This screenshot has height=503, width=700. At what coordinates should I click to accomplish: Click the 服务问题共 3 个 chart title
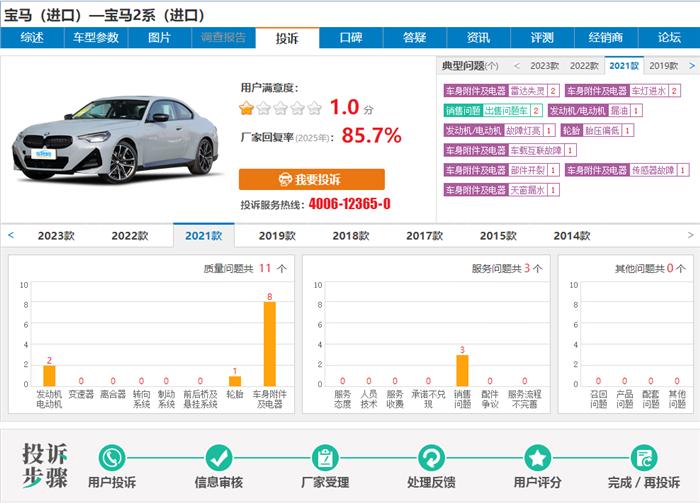(507, 268)
